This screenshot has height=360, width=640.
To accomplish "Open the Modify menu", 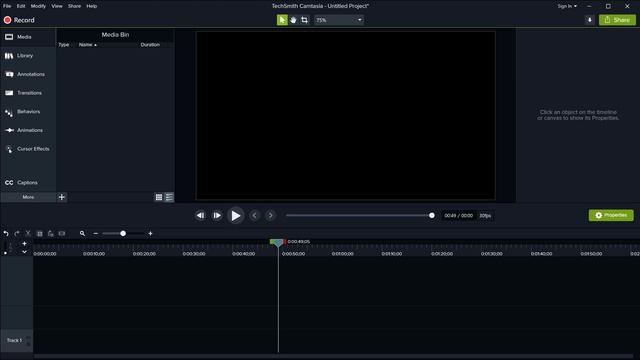I will click(x=38, y=6).
